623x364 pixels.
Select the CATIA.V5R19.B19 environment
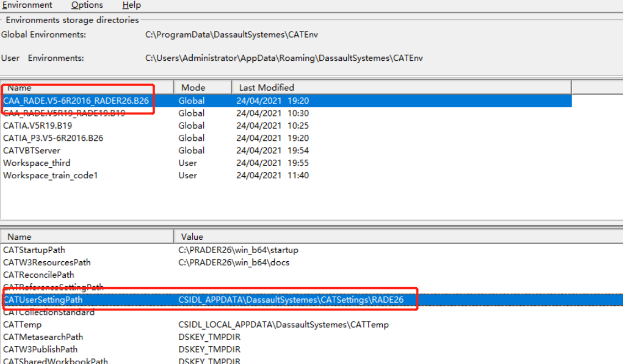[44, 125]
